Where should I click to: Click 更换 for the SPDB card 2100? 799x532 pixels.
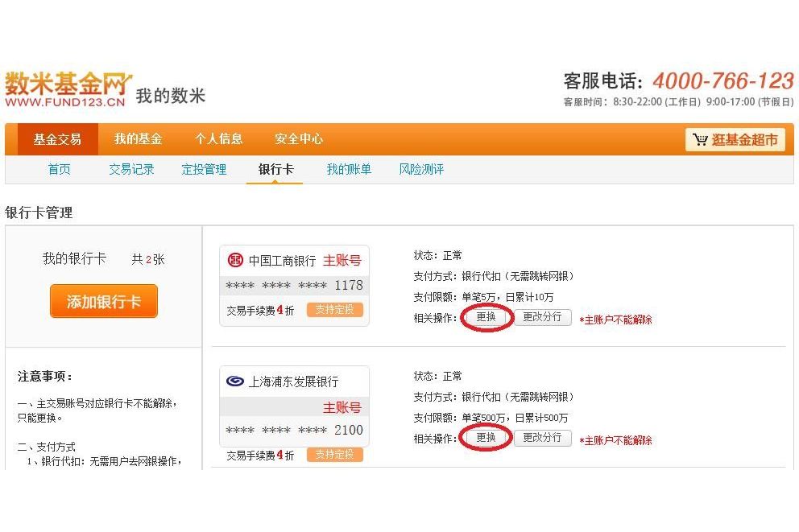coord(486,437)
